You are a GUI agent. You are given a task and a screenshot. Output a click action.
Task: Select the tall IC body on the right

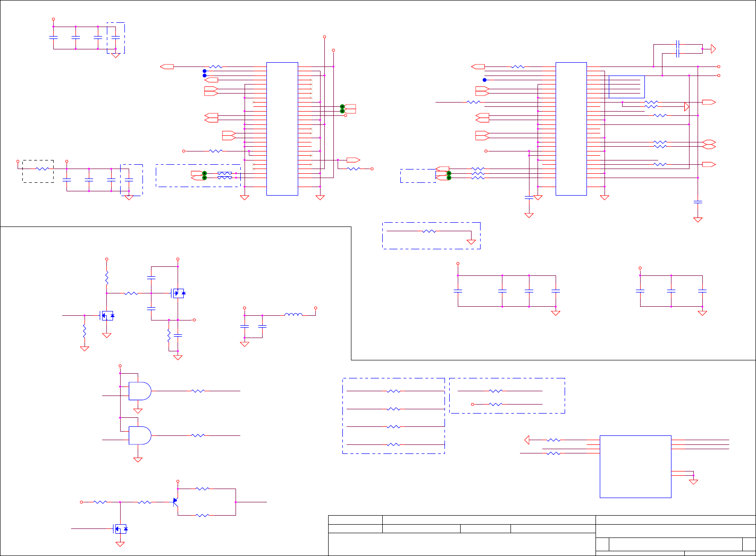click(571, 129)
